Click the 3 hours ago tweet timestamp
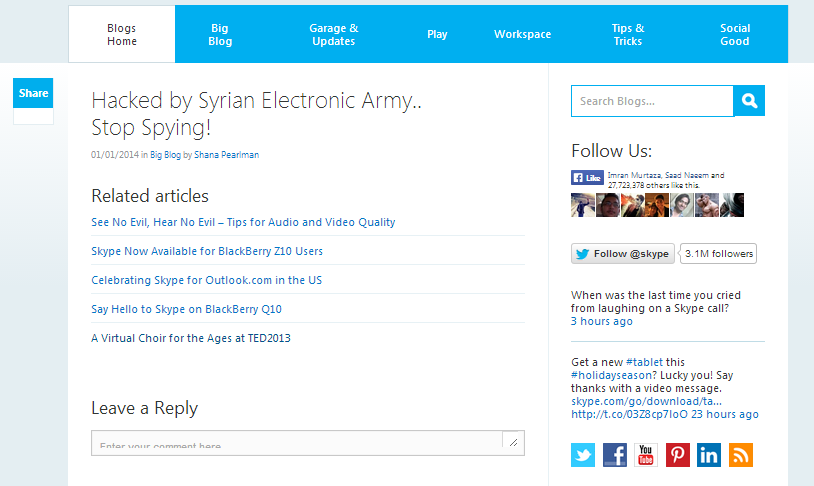This screenshot has height=486, width=814. coord(602,321)
